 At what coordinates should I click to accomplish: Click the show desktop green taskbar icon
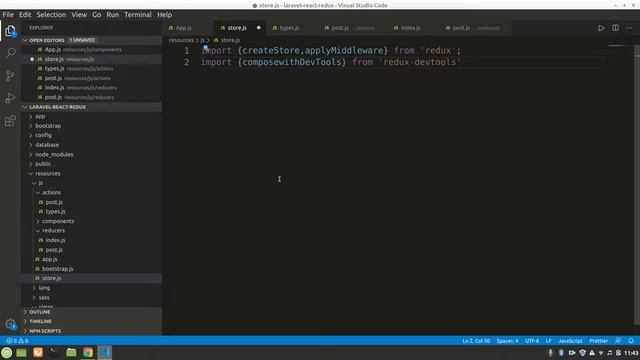pyautogui.click(x=21, y=352)
